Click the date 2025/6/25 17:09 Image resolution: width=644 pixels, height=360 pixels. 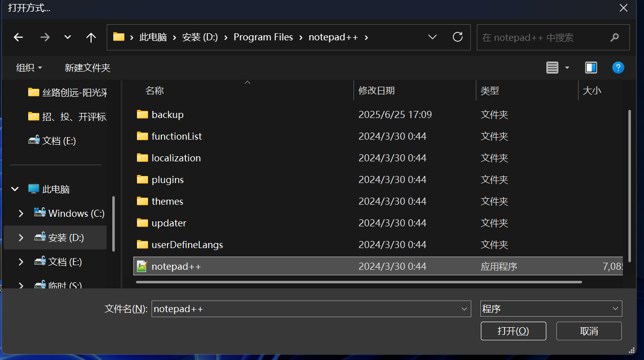click(395, 114)
